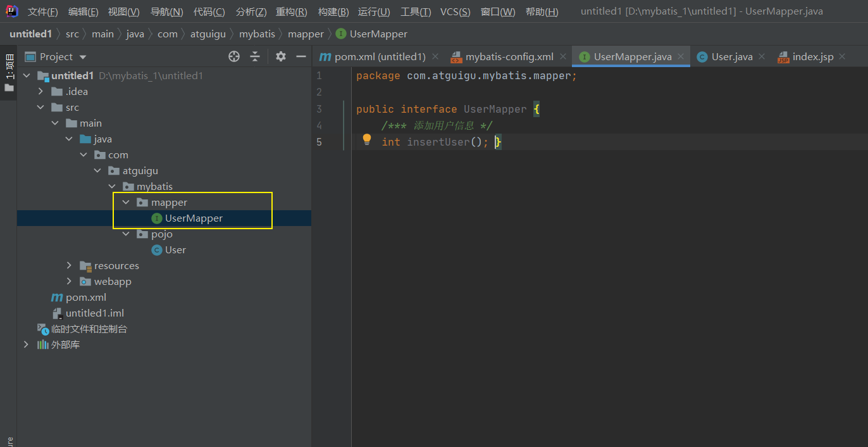The height and width of the screenshot is (447, 868).
Task: Close the index.jsp tab
Action: [x=842, y=56]
